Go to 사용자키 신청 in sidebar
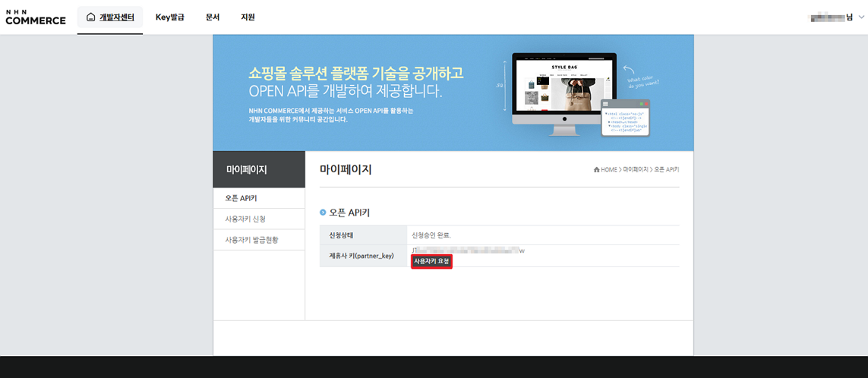868x378 pixels. tap(245, 219)
